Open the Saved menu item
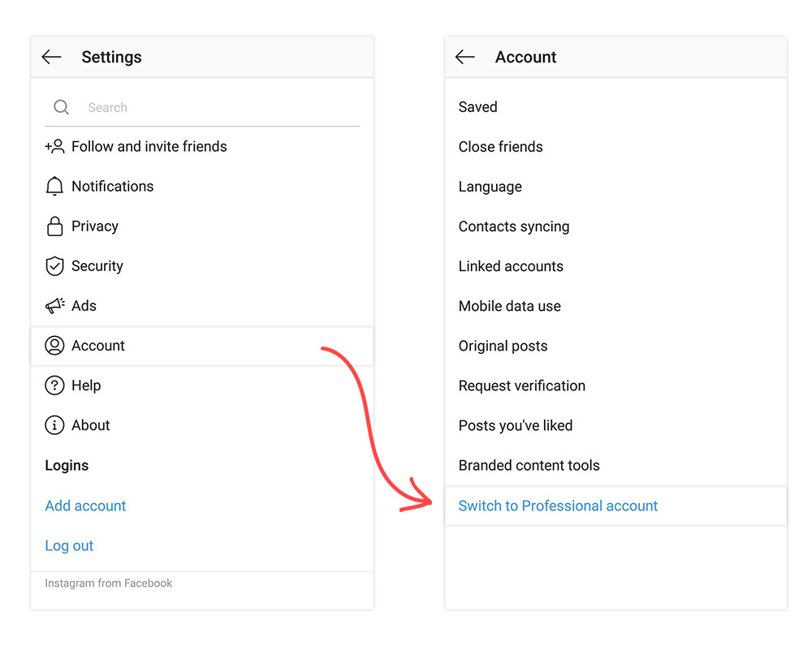 click(615, 107)
